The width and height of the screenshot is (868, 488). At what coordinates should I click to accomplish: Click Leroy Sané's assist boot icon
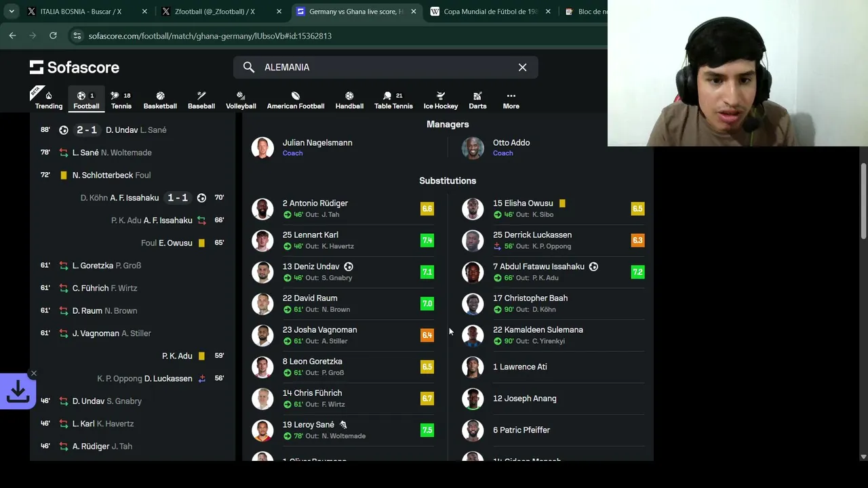[x=343, y=424]
